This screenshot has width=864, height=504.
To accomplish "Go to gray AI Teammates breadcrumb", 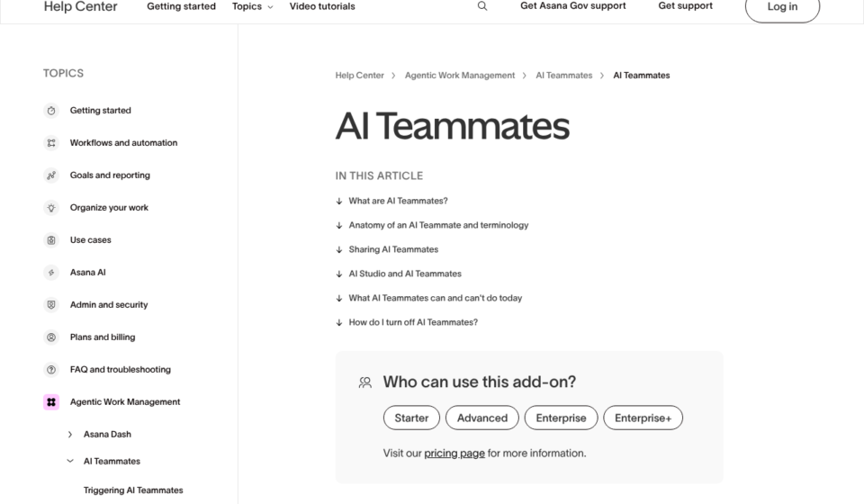I will pyautogui.click(x=564, y=76).
